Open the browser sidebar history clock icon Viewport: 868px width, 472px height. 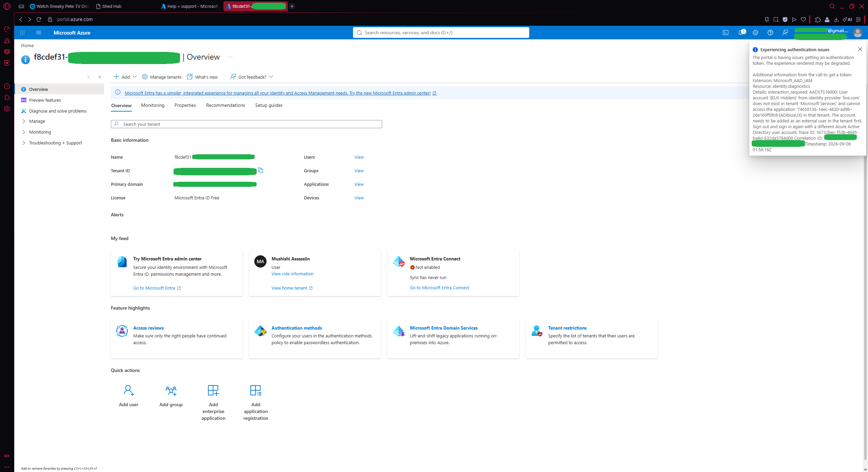[7, 86]
